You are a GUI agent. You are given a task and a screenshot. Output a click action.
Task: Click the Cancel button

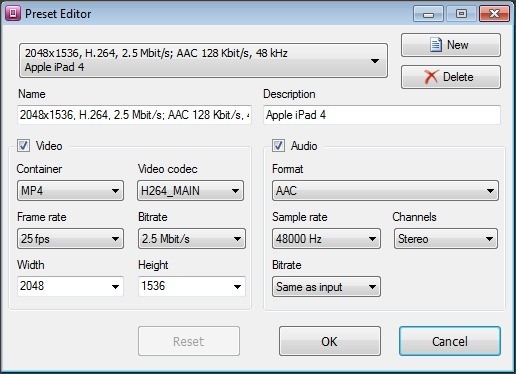(450, 341)
